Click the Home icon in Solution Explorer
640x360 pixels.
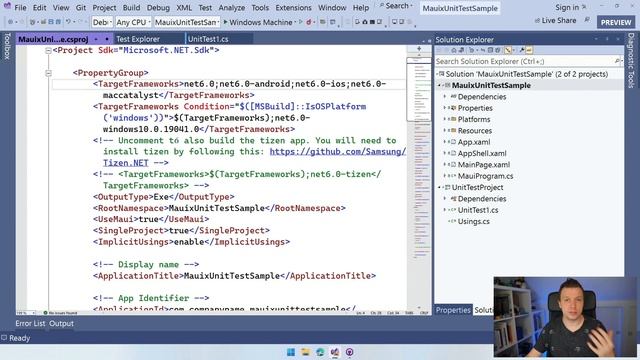(454, 50)
